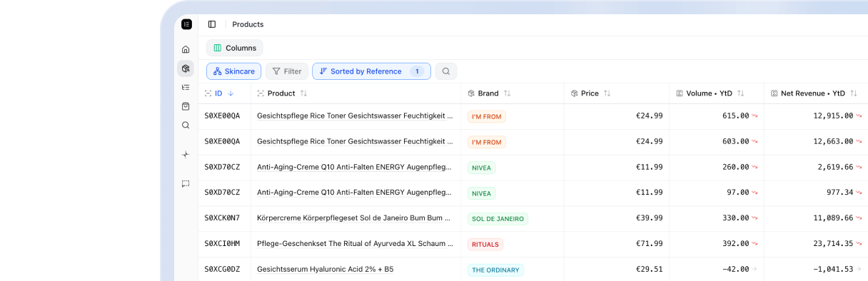The image size is (868, 281).
Task: Click net revenue value 977.34
Action: coord(840,193)
